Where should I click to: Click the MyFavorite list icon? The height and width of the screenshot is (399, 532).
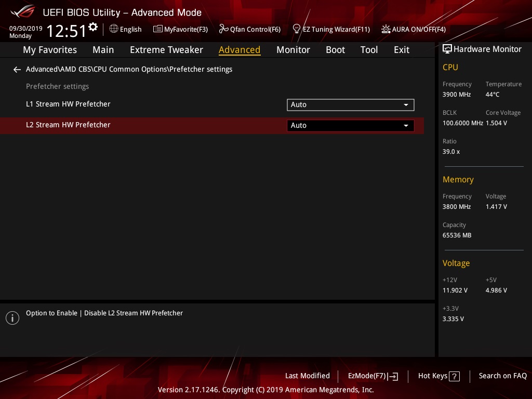(x=158, y=29)
